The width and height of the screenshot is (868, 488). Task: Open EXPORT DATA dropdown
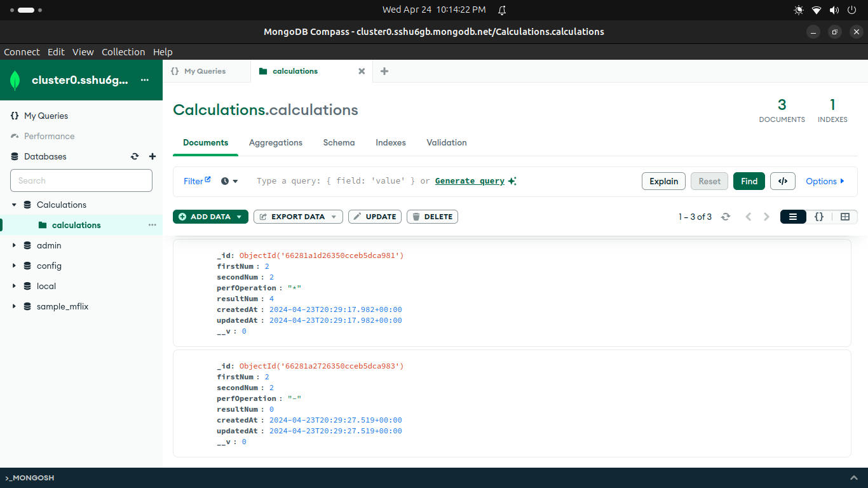[x=298, y=217]
